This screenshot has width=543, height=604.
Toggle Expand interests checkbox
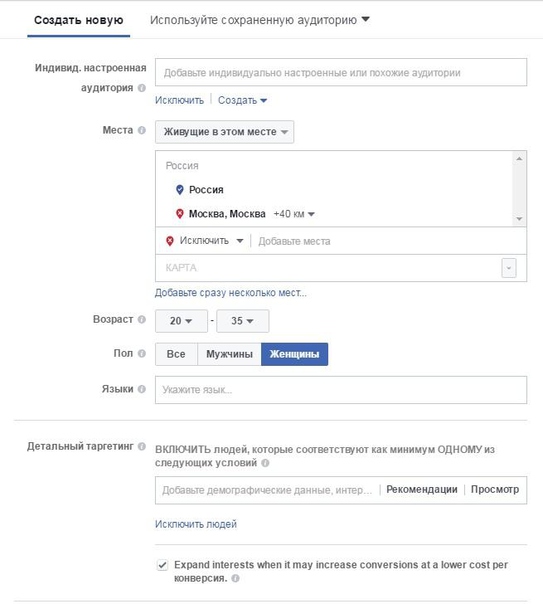162,565
